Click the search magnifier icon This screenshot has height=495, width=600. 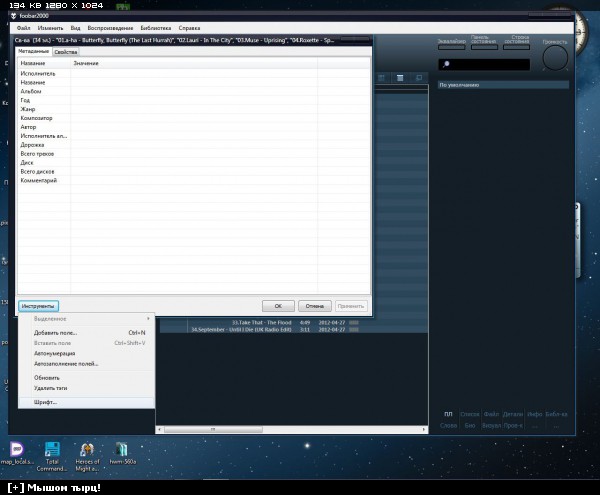pos(446,64)
